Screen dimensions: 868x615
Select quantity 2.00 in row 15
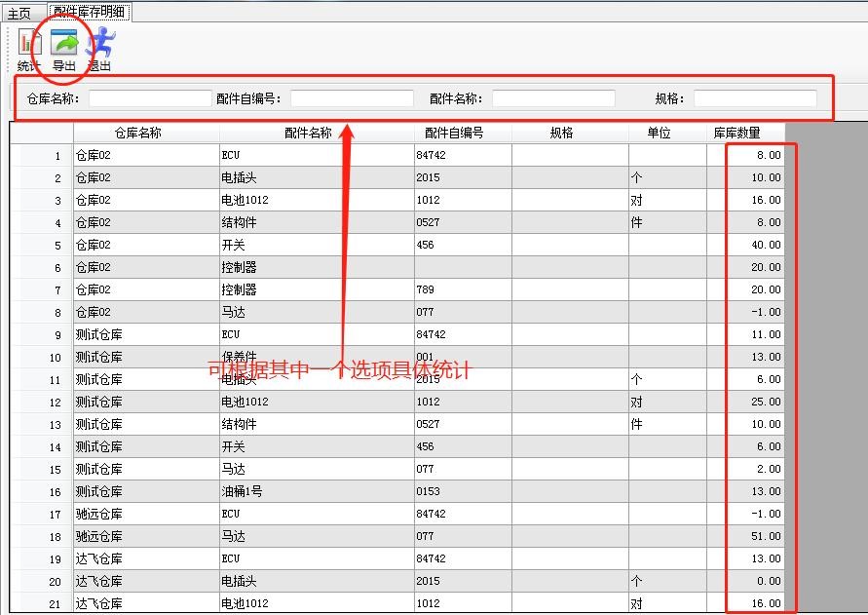click(x=745, y=469)
